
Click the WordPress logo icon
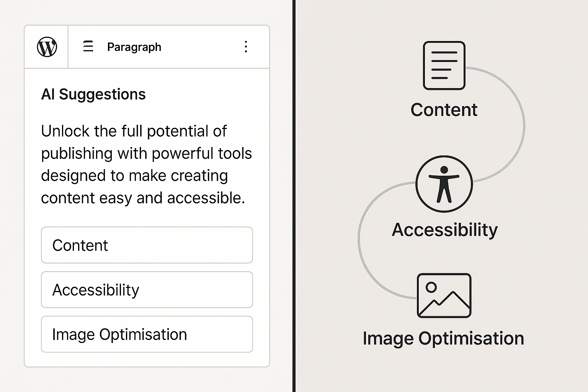coord(47,47)
